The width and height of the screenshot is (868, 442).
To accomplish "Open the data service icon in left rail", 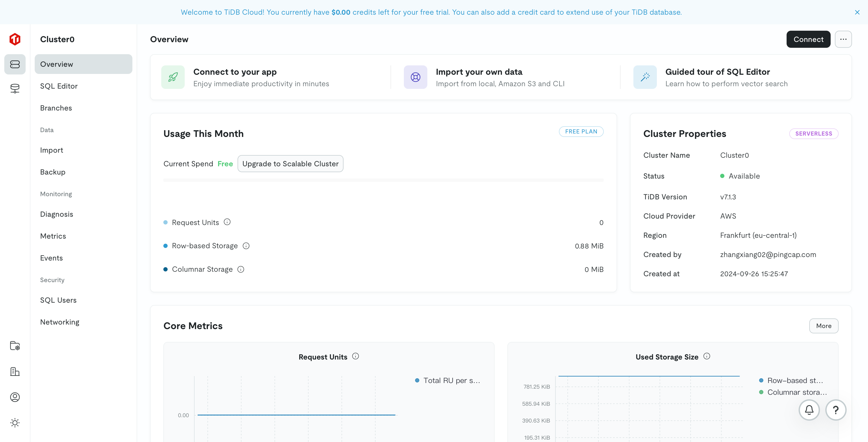I will click(15, 88).
